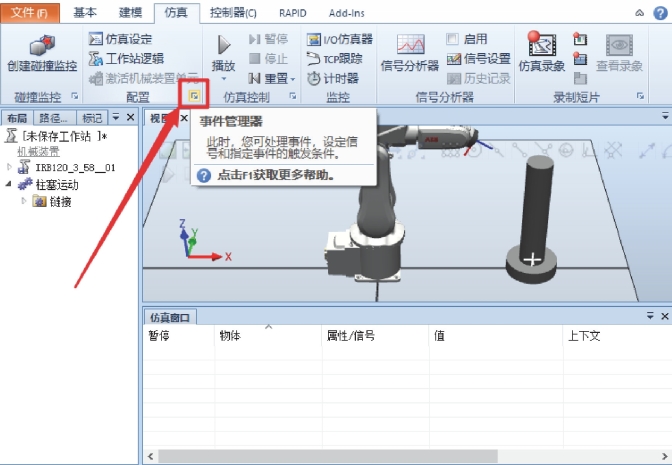Image resolution: width=672 pixels, height=465 pixels.
Task: Open help with the blue question mark
Action: [660, 13]
